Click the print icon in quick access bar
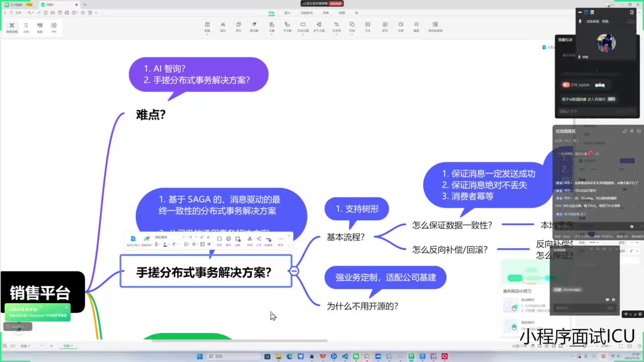644x362 pixels. (x=67, y=13)
